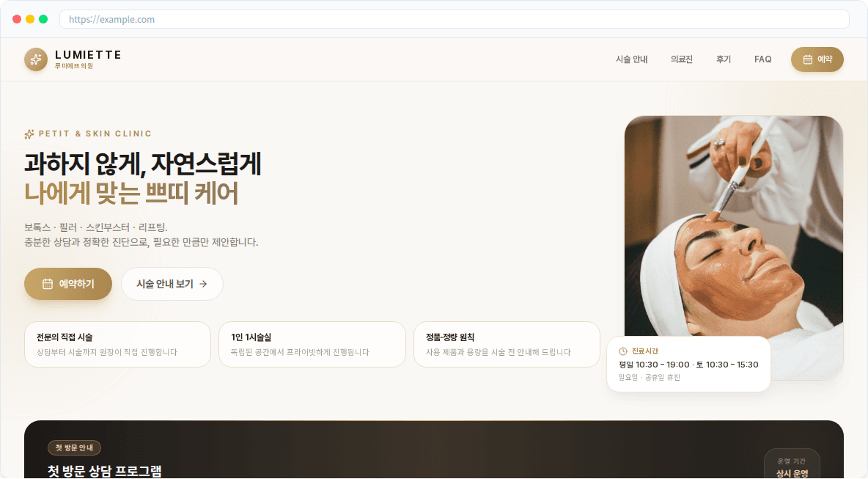
Task: Click the 상시 운영 period box
Action: 792,464
